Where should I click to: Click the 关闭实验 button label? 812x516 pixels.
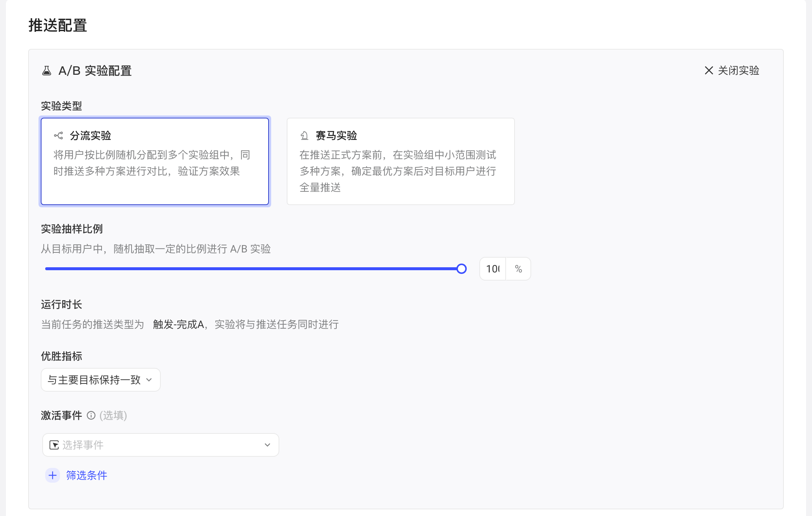(738, 70)
